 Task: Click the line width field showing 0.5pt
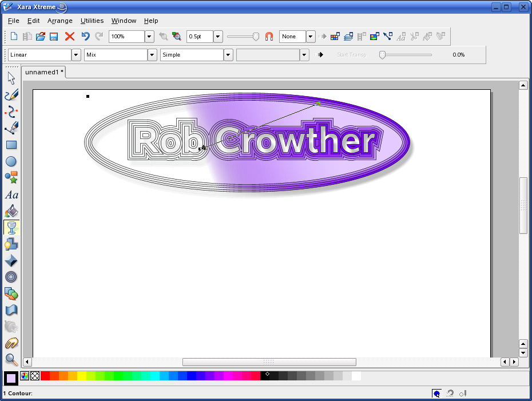point(200,37)
